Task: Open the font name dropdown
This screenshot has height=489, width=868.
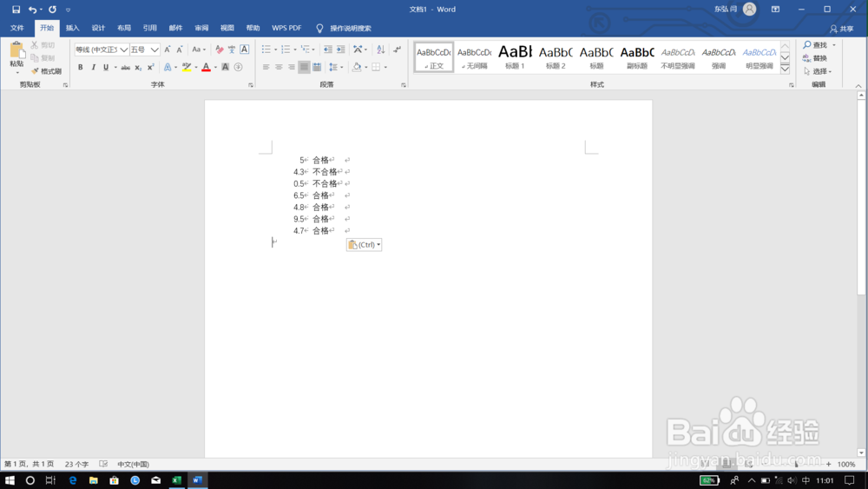Action: [x=124, y=50]
